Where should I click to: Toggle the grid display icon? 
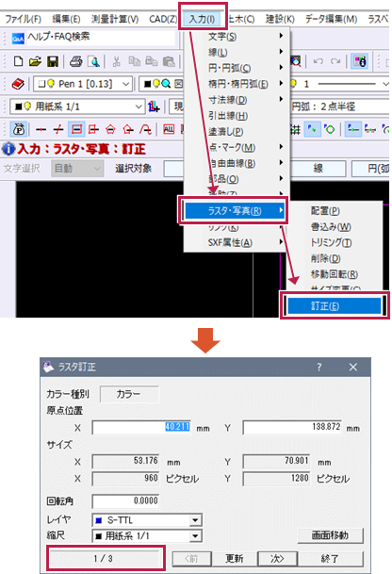coord(295,129)
